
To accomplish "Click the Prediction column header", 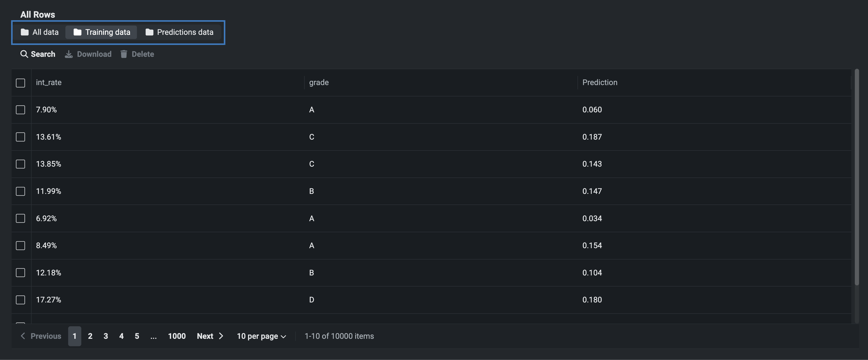I will tap(599, 83).
